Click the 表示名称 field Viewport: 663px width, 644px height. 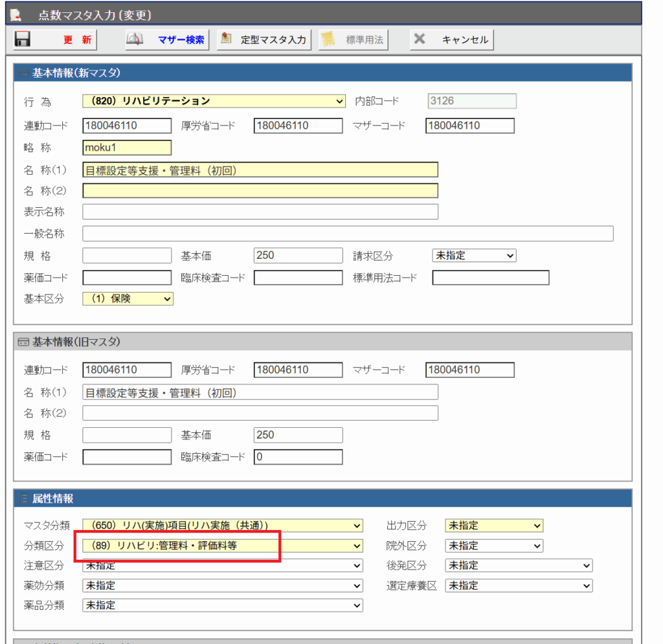tap(260, 212)
